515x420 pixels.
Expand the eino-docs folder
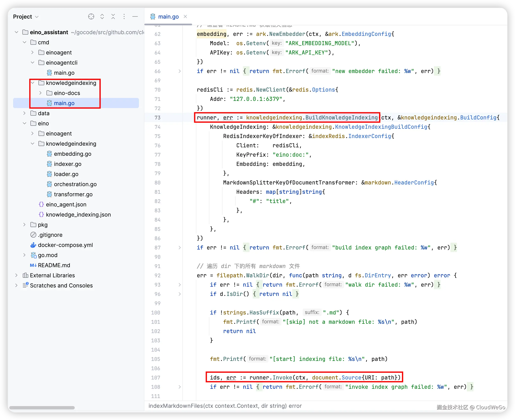(x=40, y=93)
